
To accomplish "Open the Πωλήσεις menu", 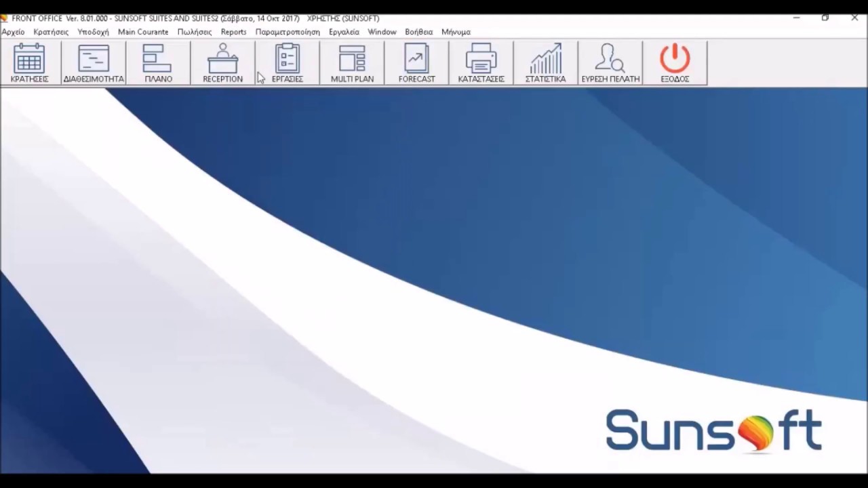I will click(x=195, y=32).
